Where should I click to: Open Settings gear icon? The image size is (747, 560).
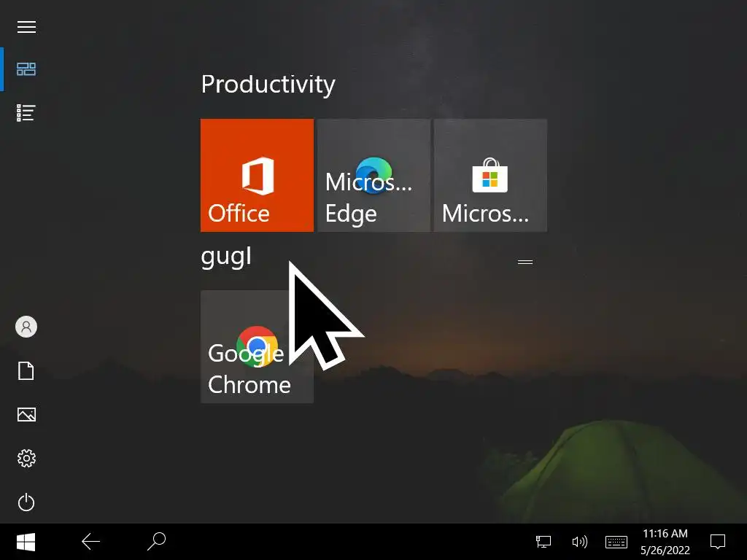coord(26,458)
